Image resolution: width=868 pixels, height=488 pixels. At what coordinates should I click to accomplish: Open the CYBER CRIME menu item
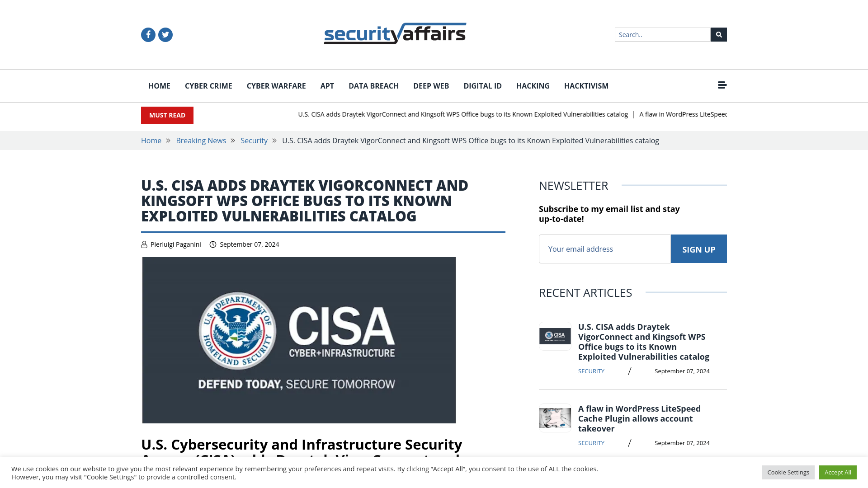coord(208,85)
